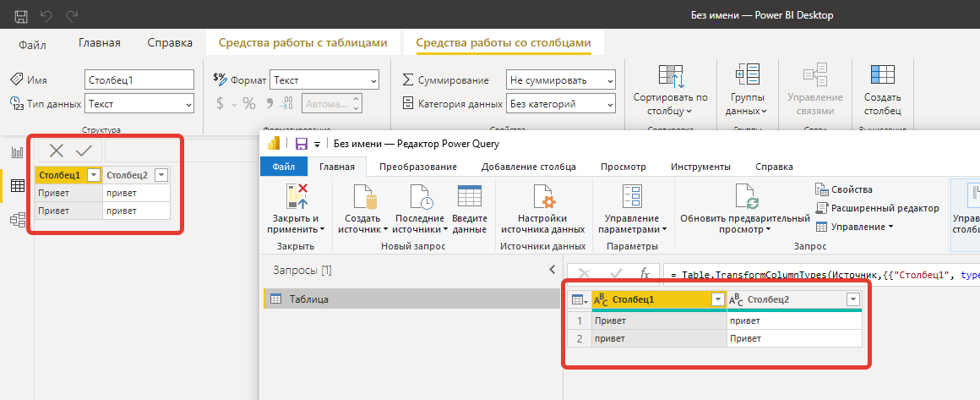Click the currency format dollar icon
980x400 pixels.
[x=220, y=103]
